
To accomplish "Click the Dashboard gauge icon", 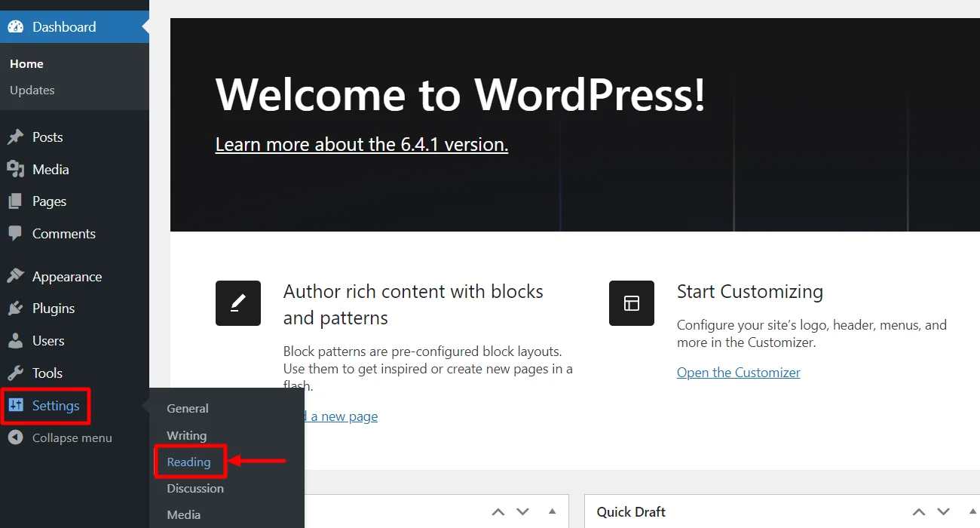I will 15,27.
